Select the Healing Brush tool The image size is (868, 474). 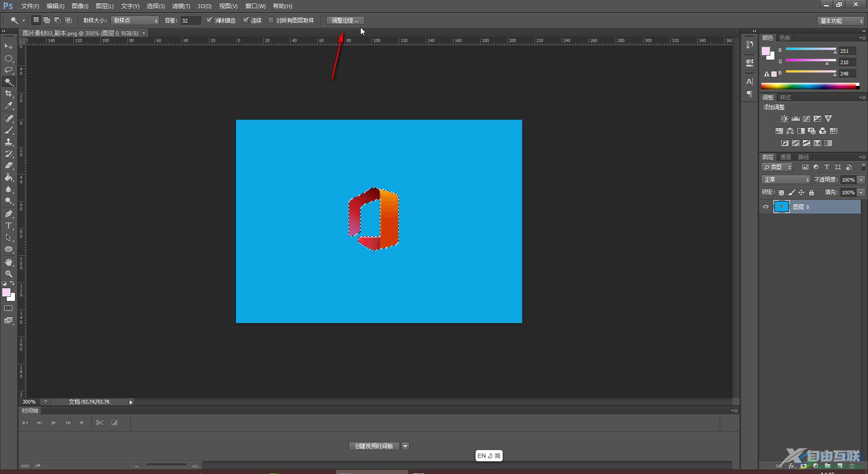point(9,118)
